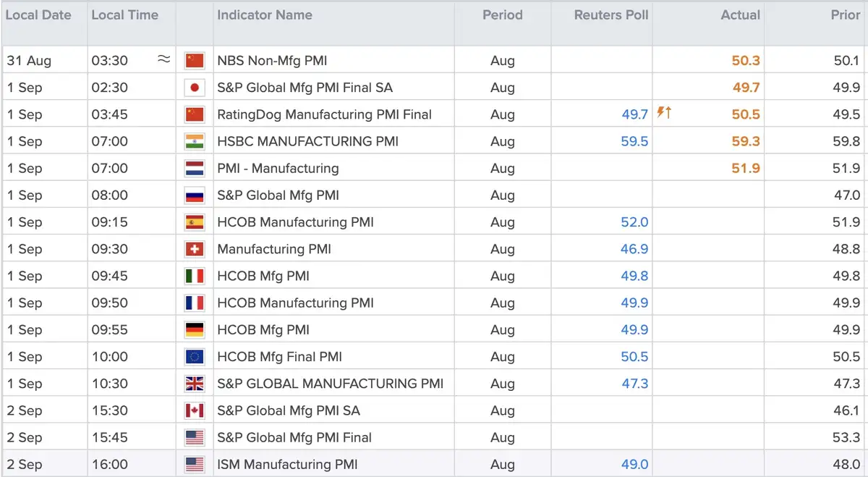This screenshot has height=477, width=868.
Task: Open RatingDog Manufacturing PMI Final indicator
Action: pyautogui.click(x=325, y=114)
